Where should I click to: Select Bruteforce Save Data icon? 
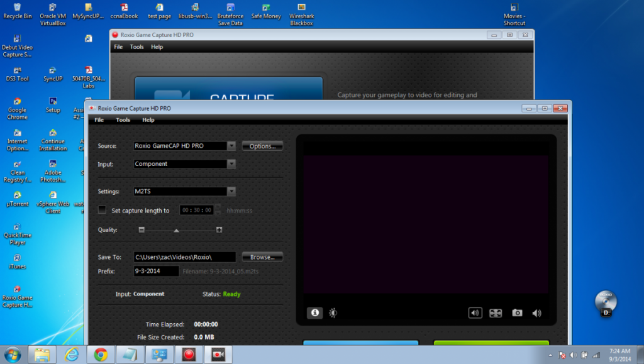point(230,14)
